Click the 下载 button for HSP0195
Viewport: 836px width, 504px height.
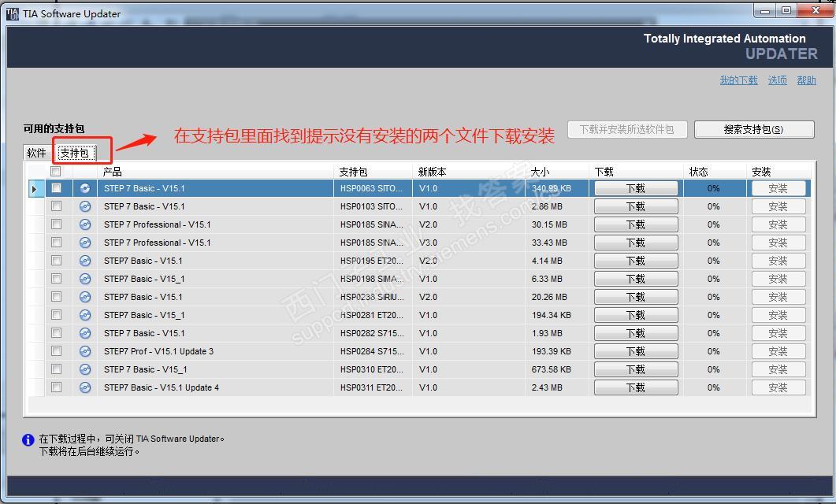point(636,261)
